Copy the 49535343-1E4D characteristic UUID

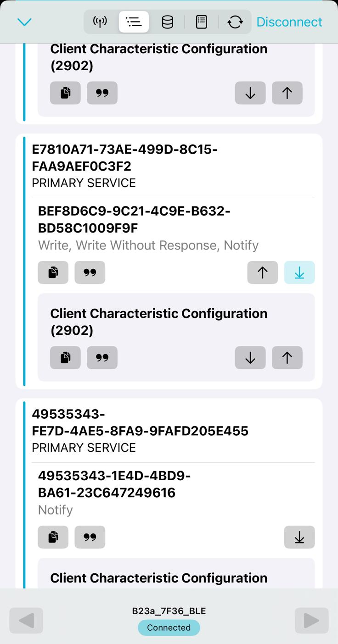[53, 537]
